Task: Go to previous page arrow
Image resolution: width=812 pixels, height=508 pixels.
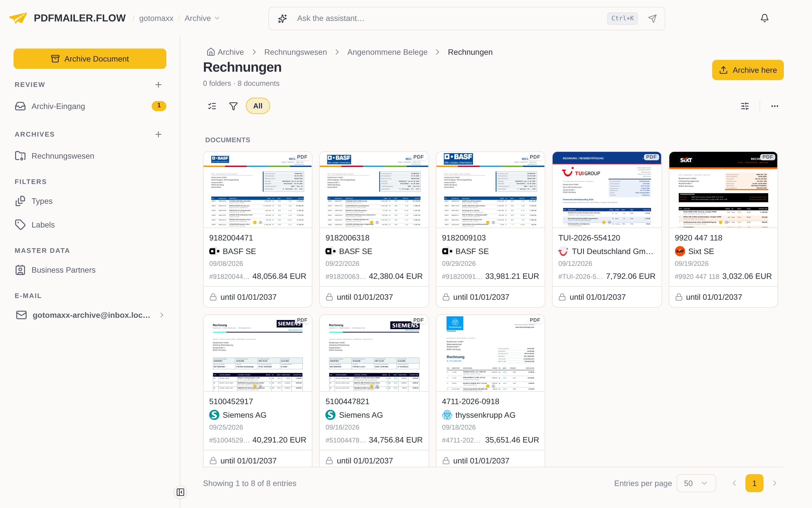Action: click(x=734, y=483)
